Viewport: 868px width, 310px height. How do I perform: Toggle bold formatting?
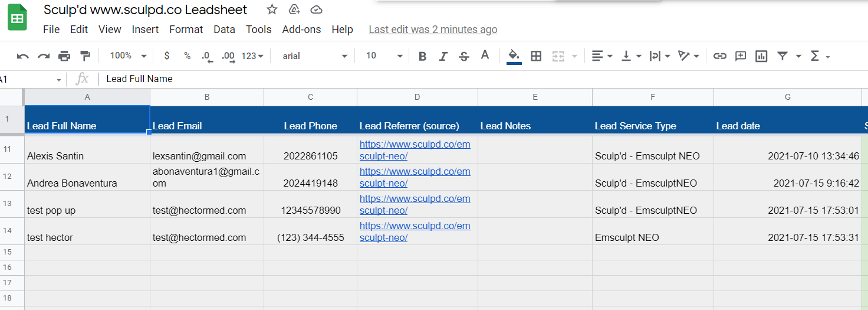[x=422, y=56]
